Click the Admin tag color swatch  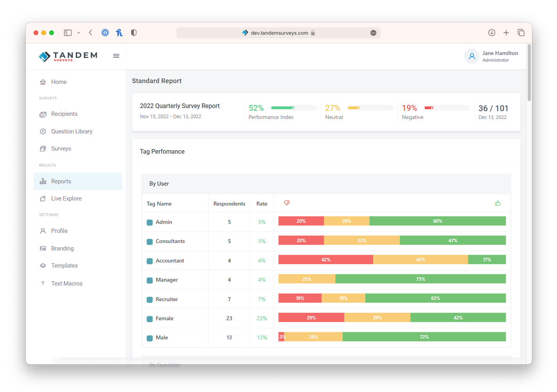[149, 222]
